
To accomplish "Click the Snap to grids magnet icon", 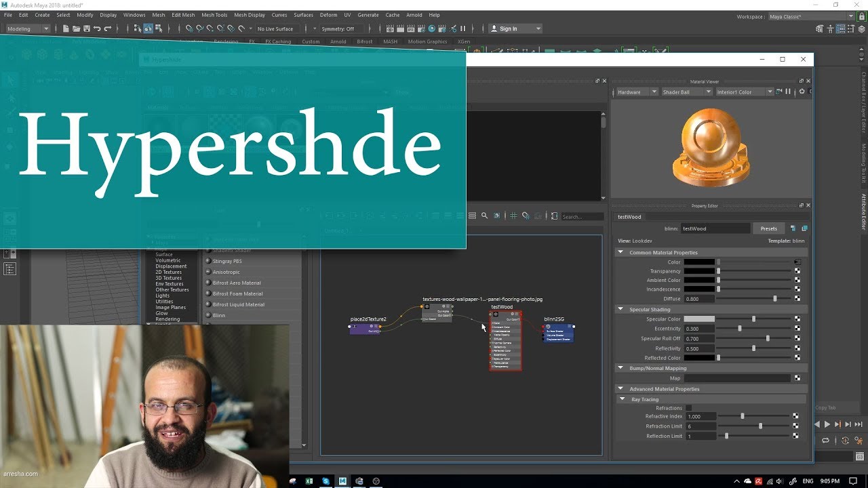I will pyautogui.click(x=189, y=28).
